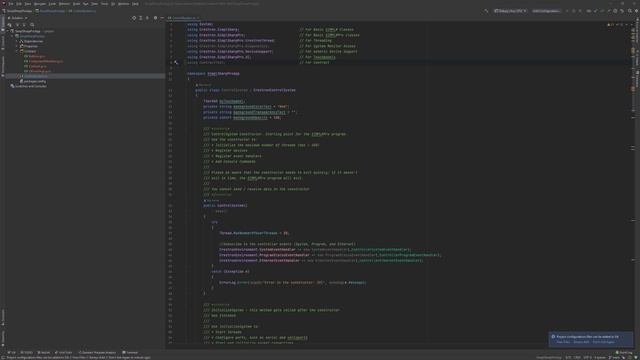Click the first icon in Explorer's second toolbar row
The height and width of the screenshot is (360, 640).
(x=9, y=25)
